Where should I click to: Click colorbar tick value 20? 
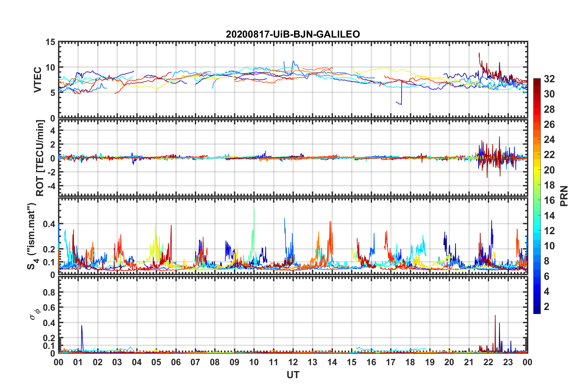tap(549, 170)
